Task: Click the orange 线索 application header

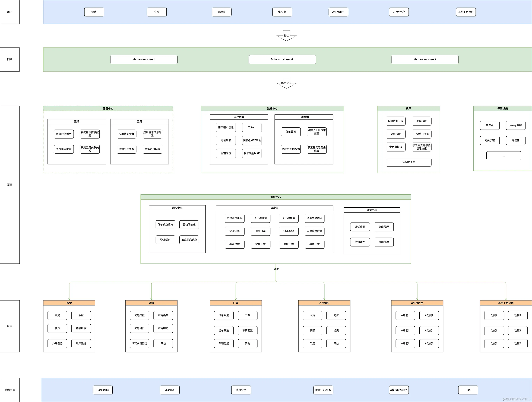Action: (x=69, y=303)
